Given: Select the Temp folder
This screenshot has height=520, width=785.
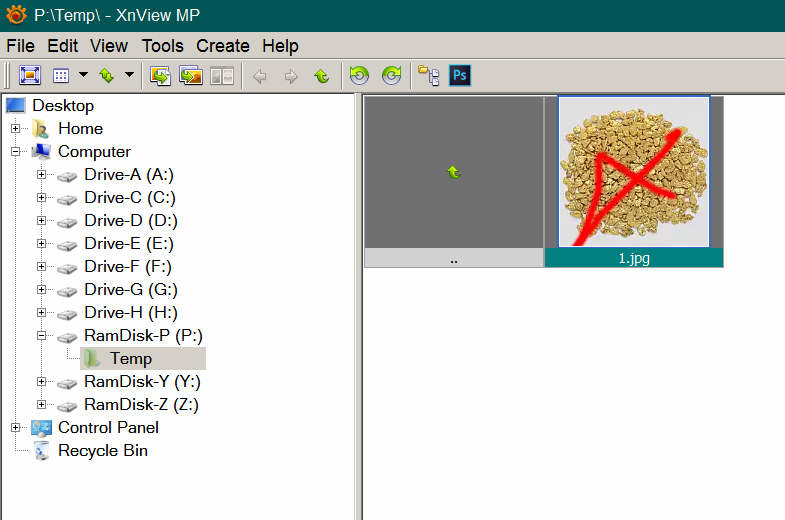Looking at the screenshot, I should click(x=131, y=359).
